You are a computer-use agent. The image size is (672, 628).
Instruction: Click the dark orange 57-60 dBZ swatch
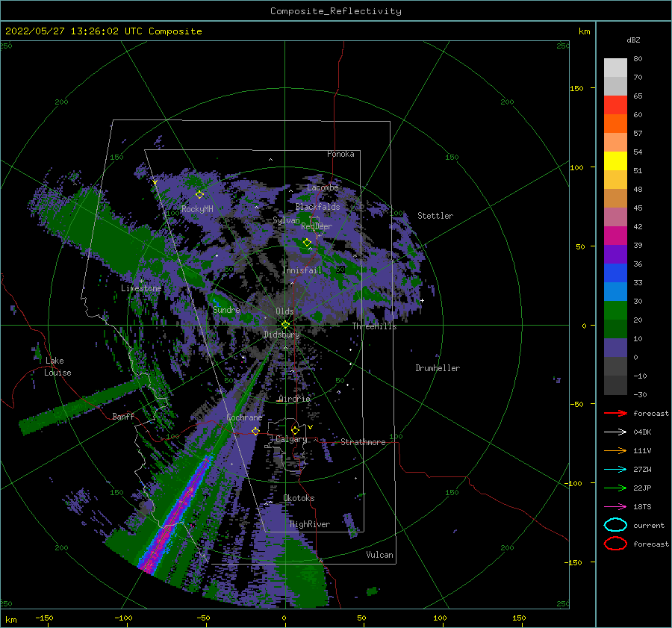click(x=615, y=123)
